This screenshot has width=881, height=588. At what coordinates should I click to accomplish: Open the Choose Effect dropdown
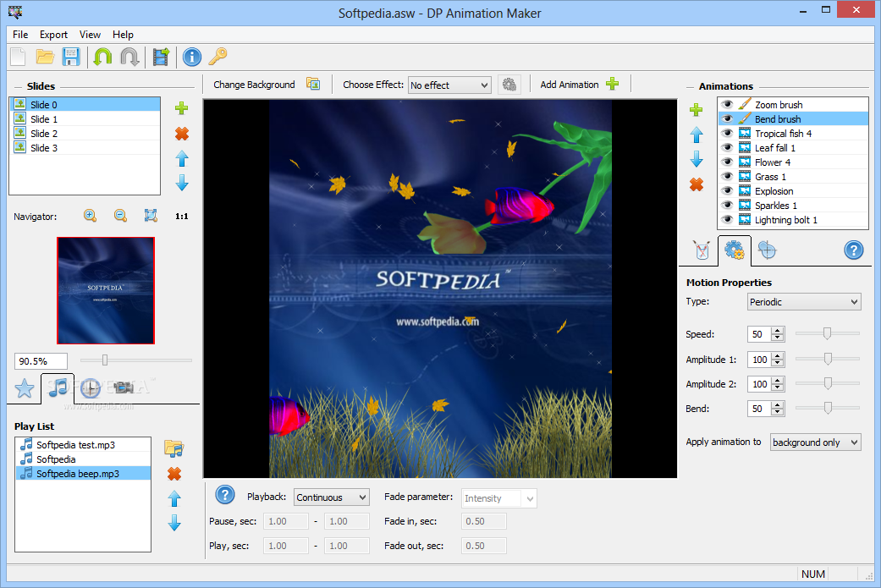pos(449,85)
